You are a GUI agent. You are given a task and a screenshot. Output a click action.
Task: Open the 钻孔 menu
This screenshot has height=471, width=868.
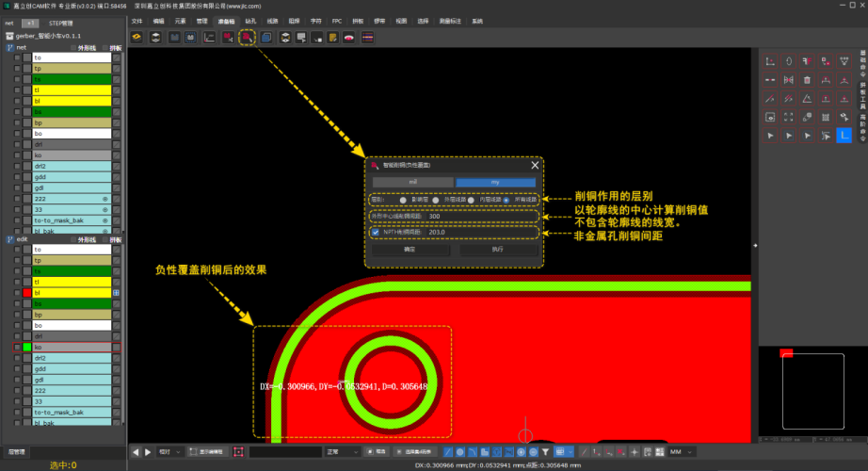[250, 20]
